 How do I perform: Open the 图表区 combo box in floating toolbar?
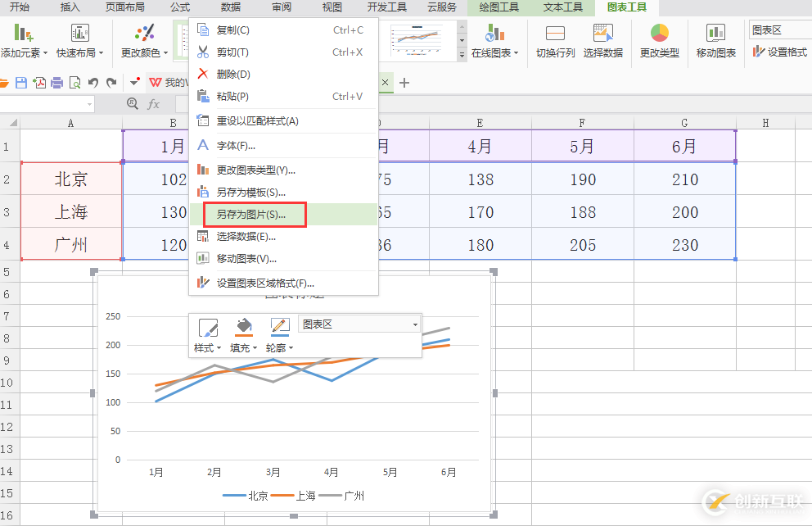[359, 324]
